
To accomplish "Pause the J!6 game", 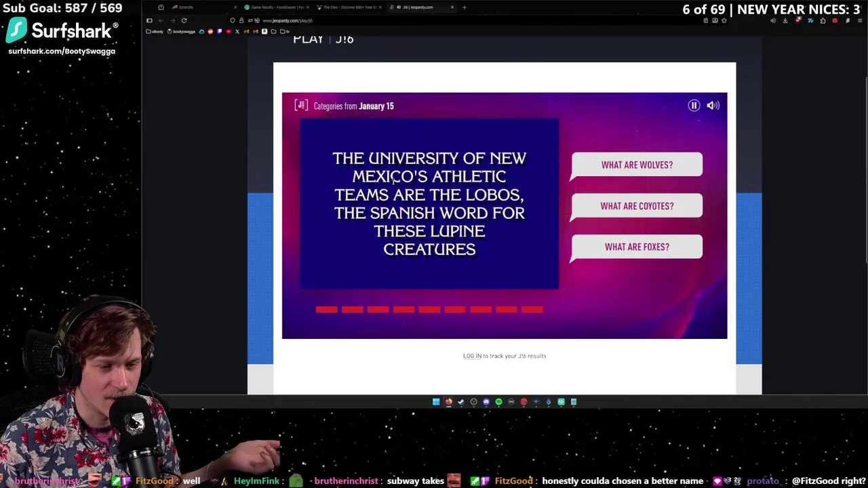I will coord(694,106).
